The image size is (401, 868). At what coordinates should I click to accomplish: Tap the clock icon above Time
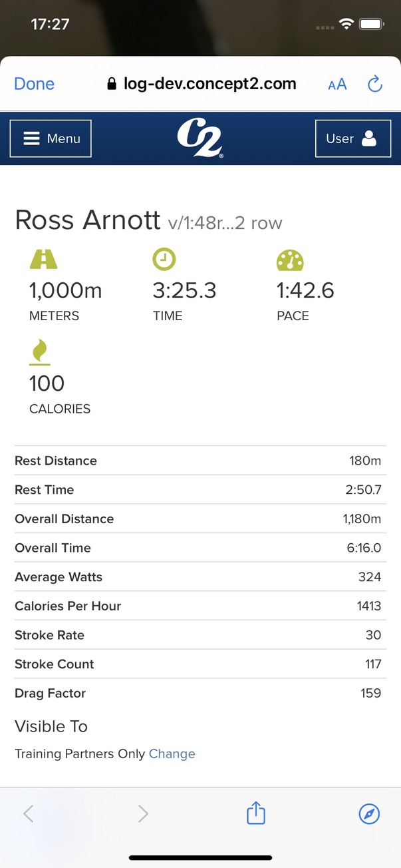click(164, 259)
